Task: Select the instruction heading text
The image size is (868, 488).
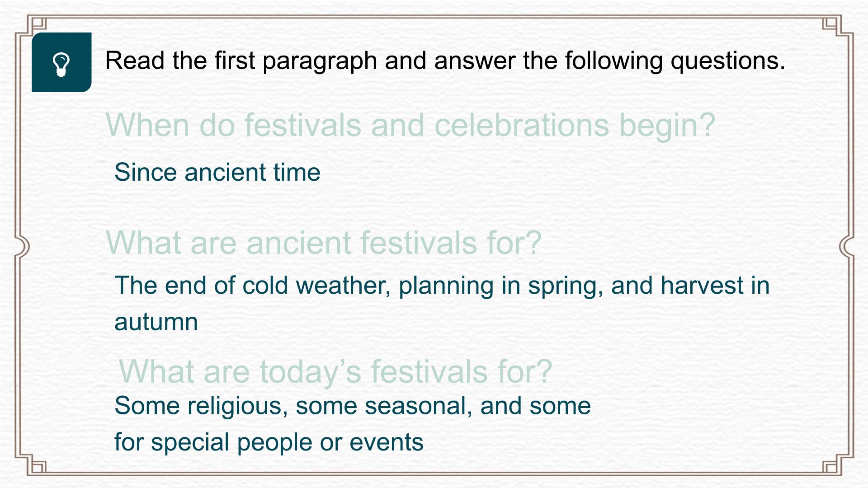Action: (445, 61)
